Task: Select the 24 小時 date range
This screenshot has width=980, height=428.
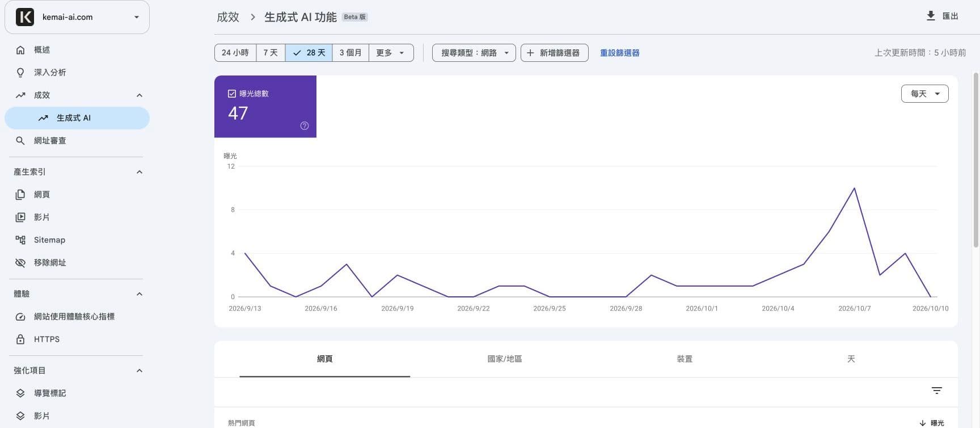Action: tap(235, 53)
